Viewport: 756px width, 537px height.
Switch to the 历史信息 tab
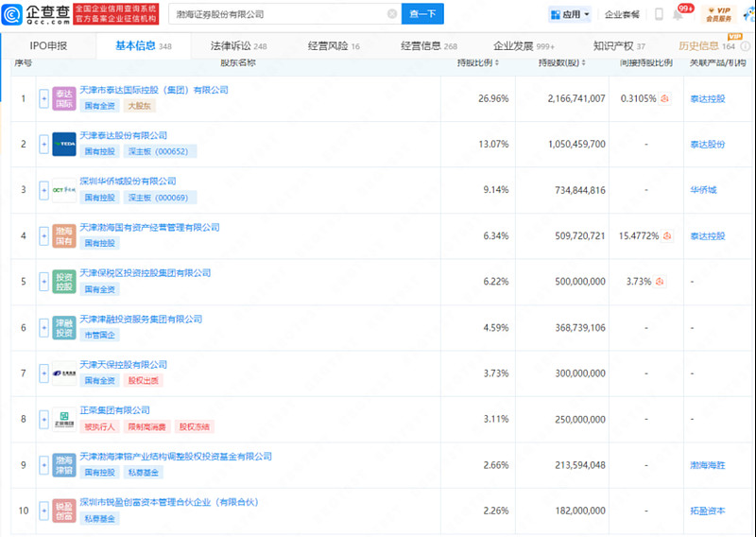pyautogui.click(x=707, y=45)
